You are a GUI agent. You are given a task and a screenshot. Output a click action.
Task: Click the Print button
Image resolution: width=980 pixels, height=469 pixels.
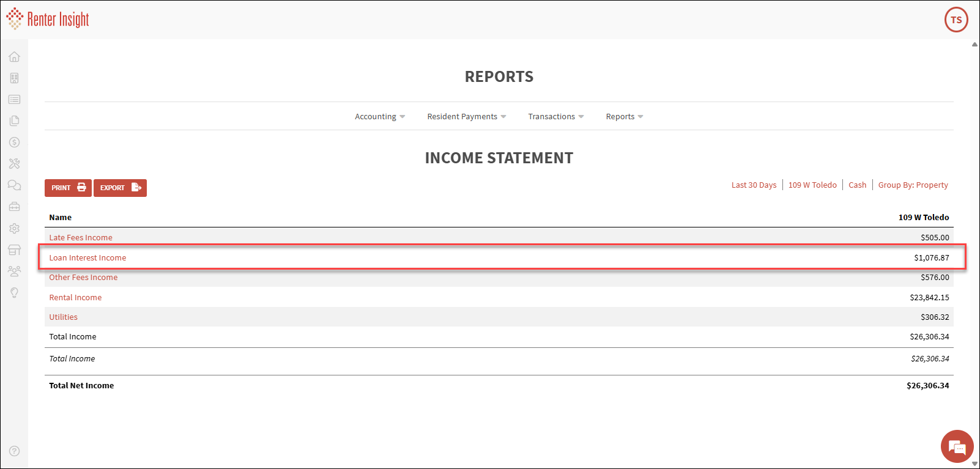pyautogui.click(x=68, y=188)
